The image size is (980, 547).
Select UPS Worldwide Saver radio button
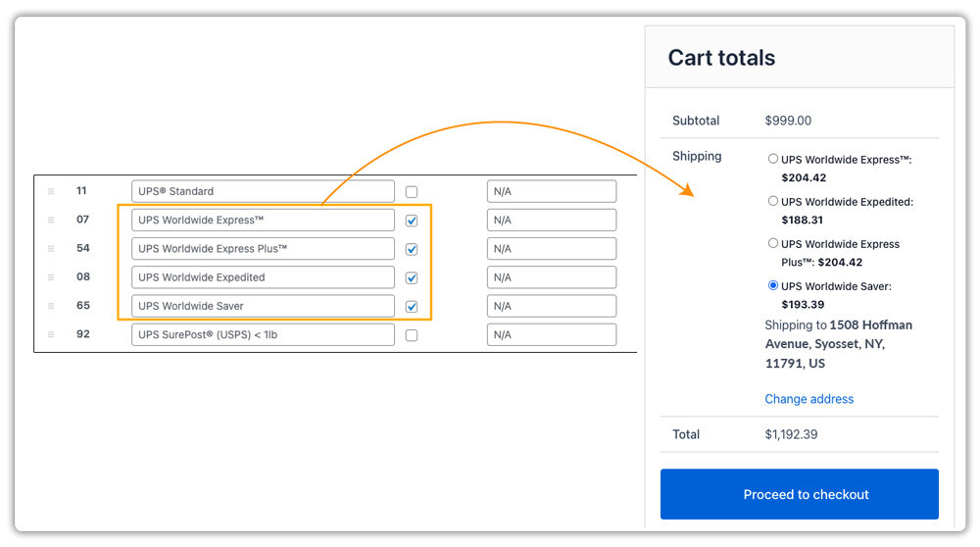773,286
